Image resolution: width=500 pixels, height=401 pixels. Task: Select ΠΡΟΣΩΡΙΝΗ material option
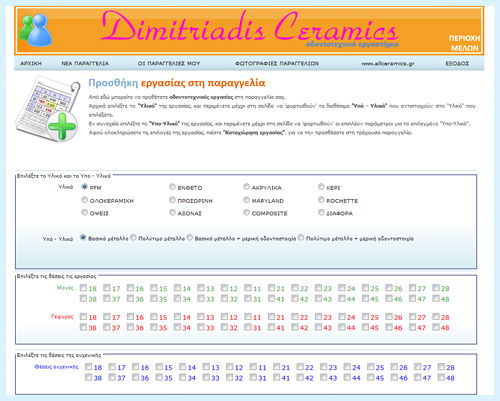tap(172, 200)
